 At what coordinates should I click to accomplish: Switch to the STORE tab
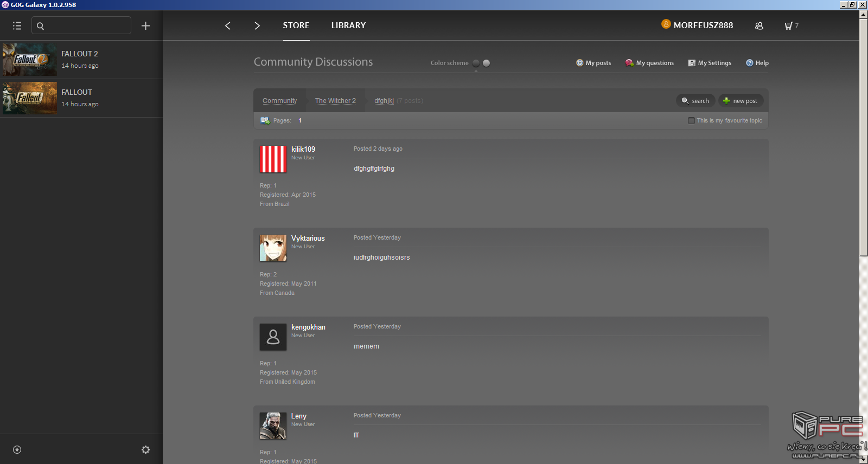tap(296, 25)
